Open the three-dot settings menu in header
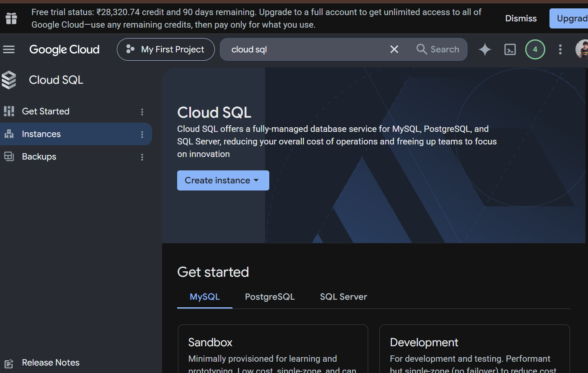 click(x=560, y=49)
